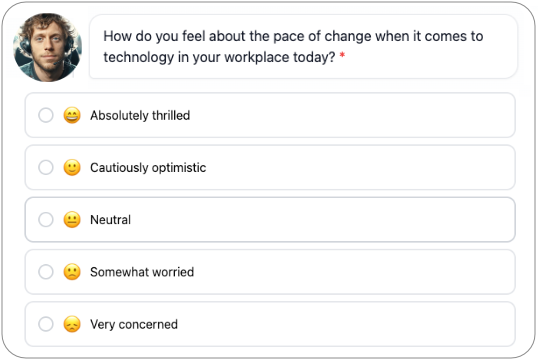
Task: Click the Somewhat worried label text
Action: pyautogui.click(x=142, y=272)
